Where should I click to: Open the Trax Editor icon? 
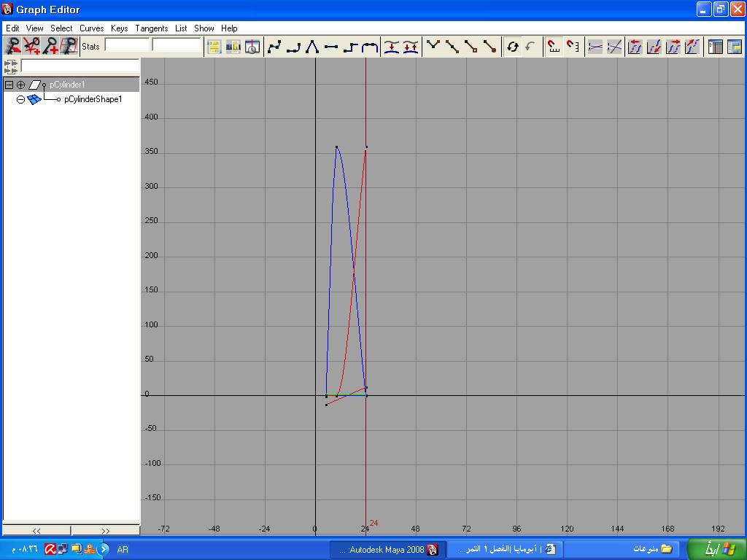pyautogui.click(x=734, y=47)
